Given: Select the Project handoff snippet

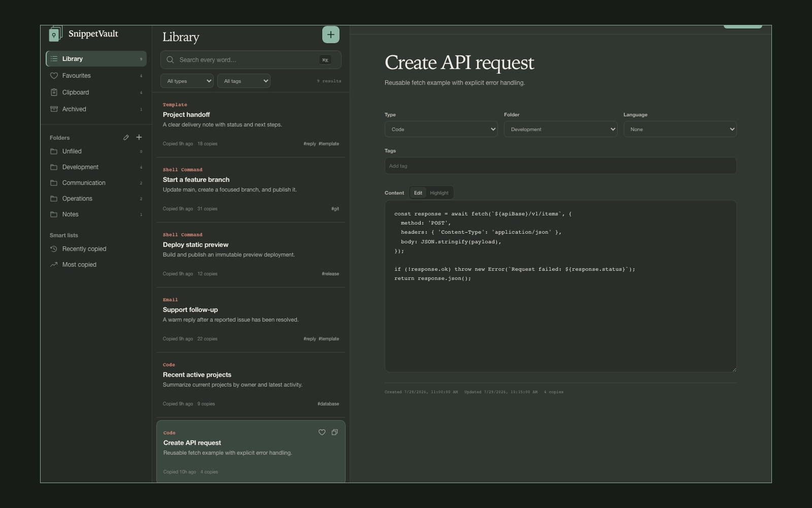Looking at the screenshot, I should (251, 124).
